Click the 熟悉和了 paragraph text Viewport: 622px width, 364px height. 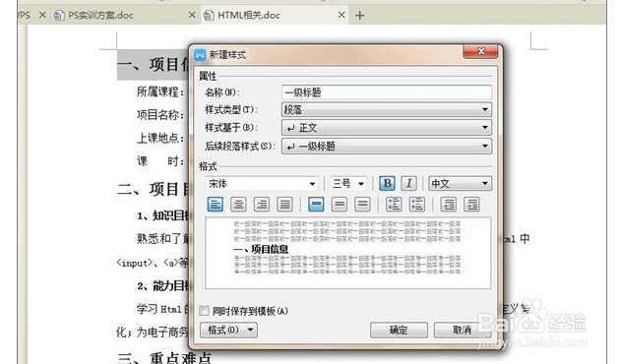point(163,239)
